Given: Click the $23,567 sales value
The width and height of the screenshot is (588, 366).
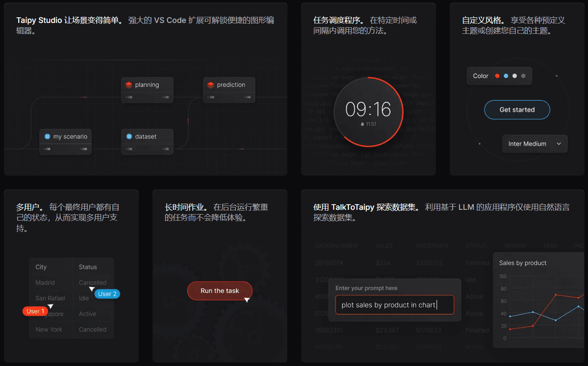Looking at the screenshot, I should (x=387, y=330).
